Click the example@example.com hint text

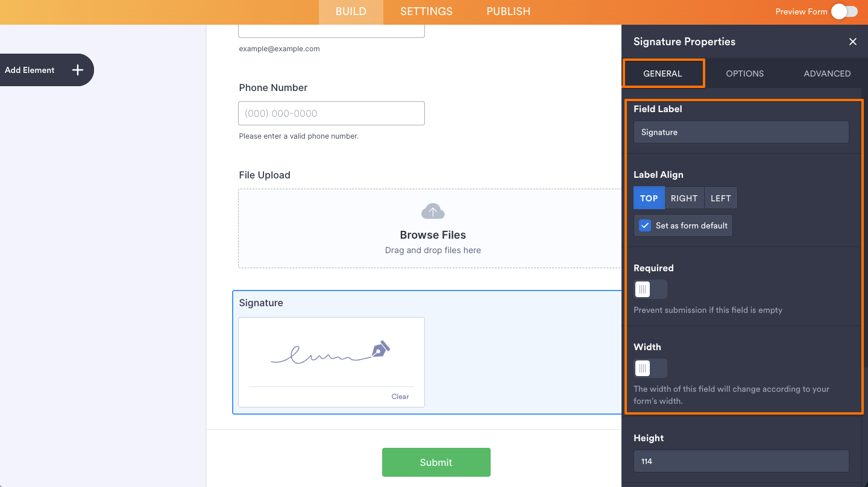279,49
